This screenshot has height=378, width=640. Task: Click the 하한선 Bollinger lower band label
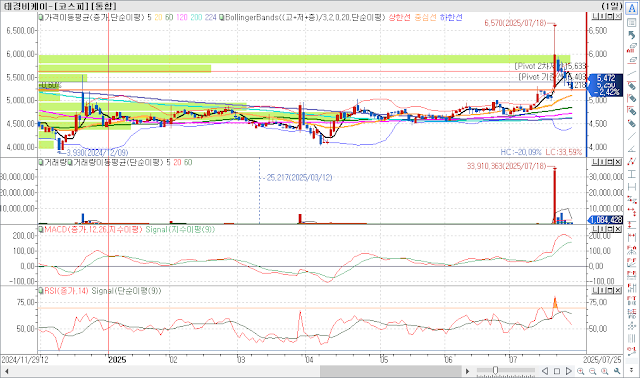(x=451, y=17)
